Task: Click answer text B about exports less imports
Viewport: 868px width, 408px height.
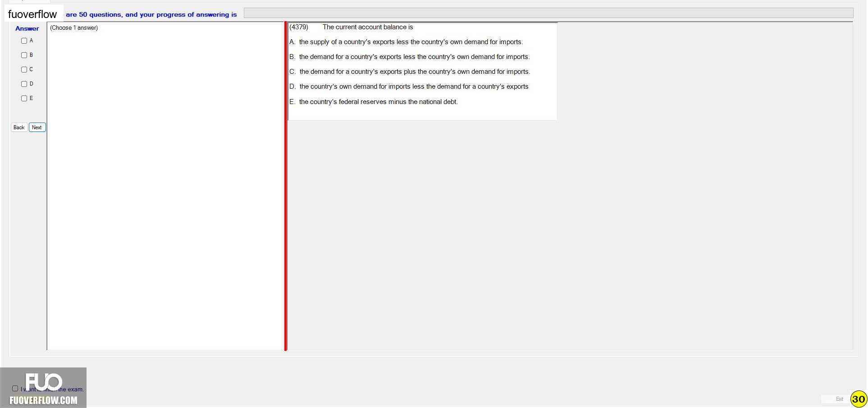Action: tap(410, 57)
